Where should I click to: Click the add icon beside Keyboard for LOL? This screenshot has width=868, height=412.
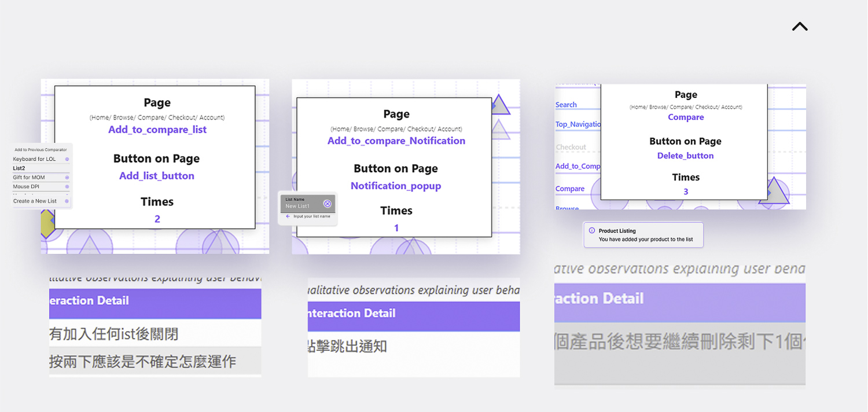(67, 159)
